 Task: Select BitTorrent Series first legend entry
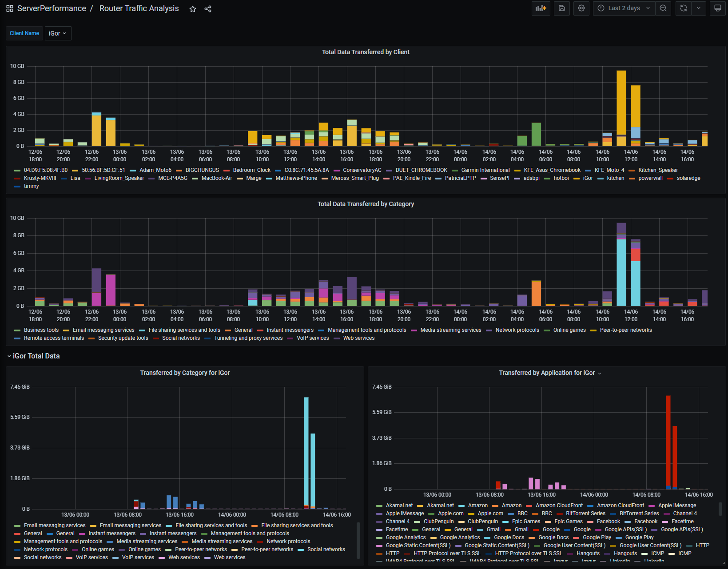pos(585,513)
